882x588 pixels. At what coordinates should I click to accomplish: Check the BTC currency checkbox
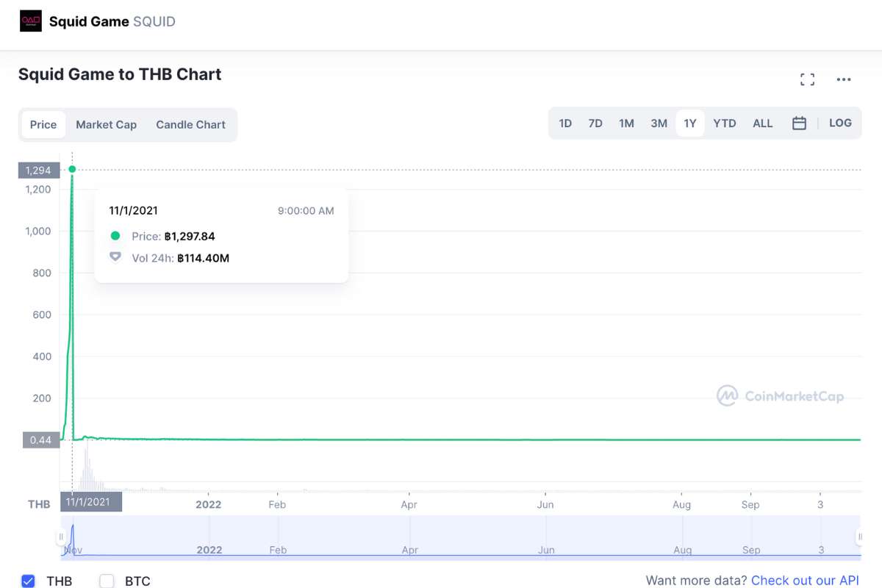tap(107, 581)
